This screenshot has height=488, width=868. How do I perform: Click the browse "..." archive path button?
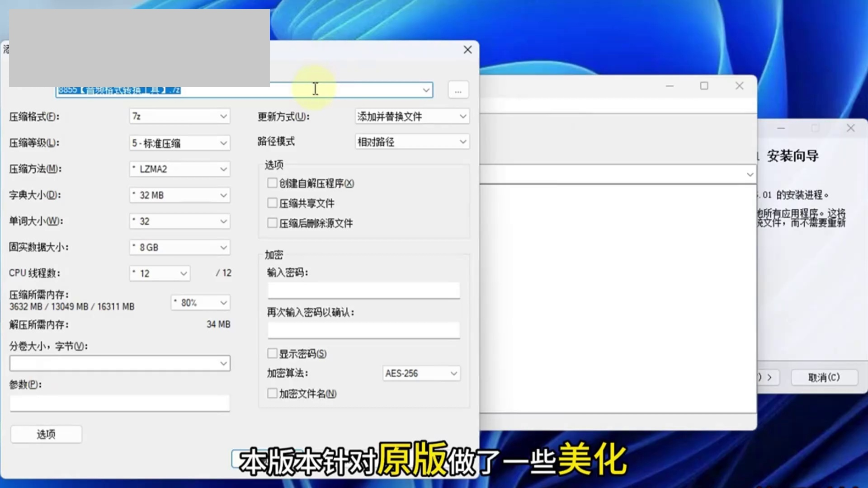click(x=458, y=90)
